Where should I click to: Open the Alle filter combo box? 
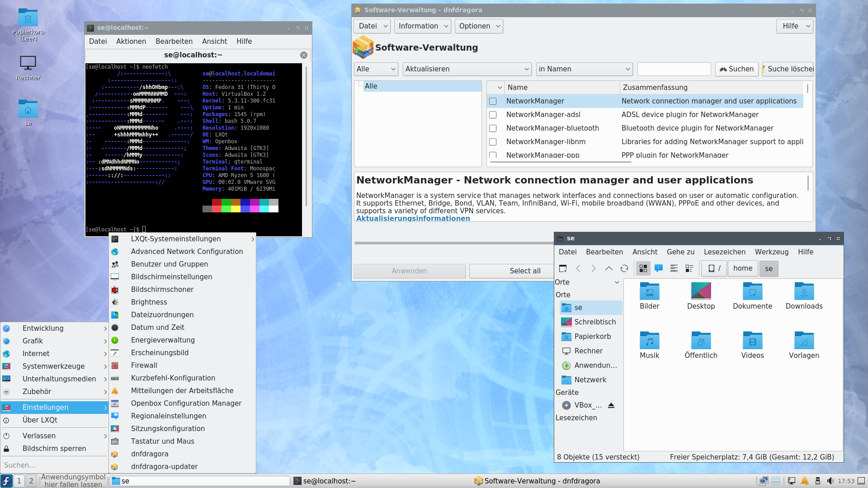(376, 69)
